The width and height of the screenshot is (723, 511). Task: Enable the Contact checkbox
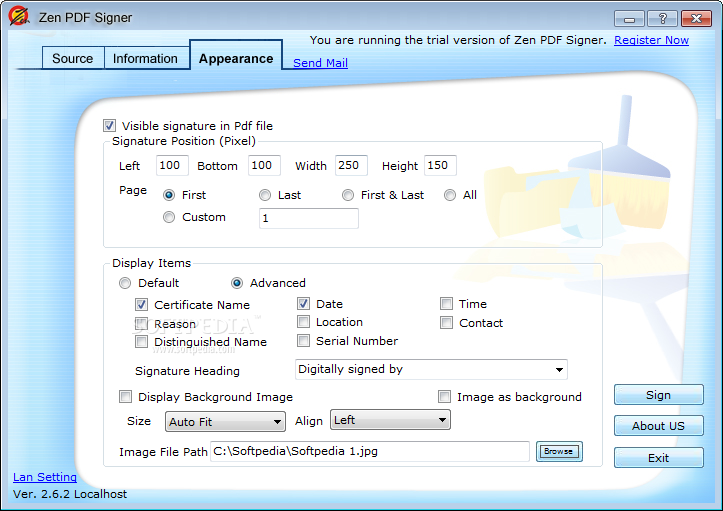(446, 322)
